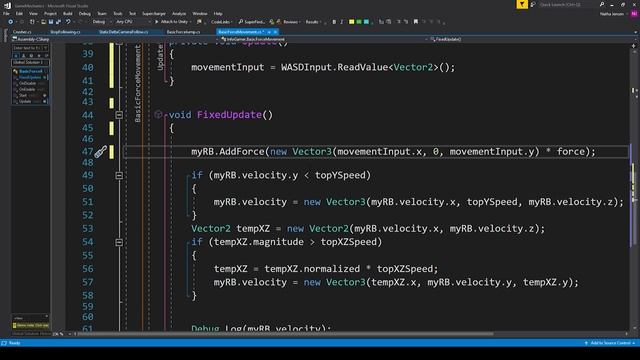The height and width of the screenshot is (360, 640).
Task: Click the SuperFind toolbar button
Action: (x=251, y=22)
